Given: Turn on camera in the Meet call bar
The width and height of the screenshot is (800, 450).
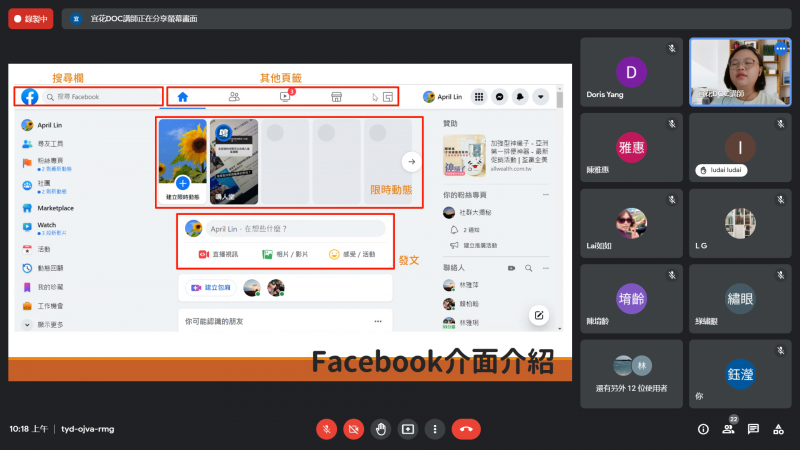Looking at the screenshot, I should click(x=354, y=429).
